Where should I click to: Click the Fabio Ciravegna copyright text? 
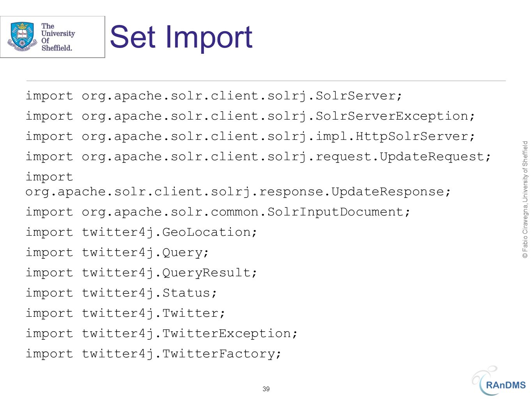click(525, 199)
